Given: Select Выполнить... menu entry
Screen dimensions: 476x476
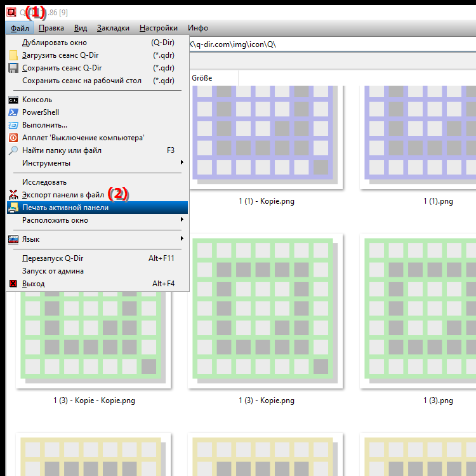Looking at the screenshot, I should pos(97,125).
